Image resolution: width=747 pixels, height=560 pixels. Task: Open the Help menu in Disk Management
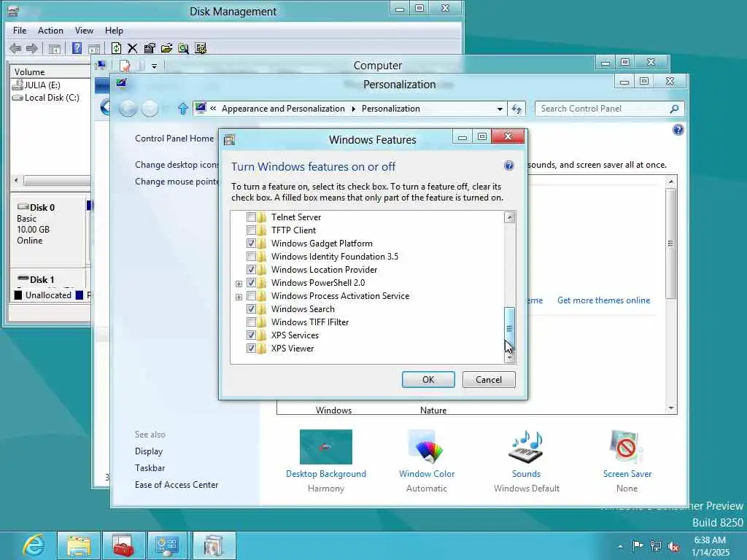pyautogui.click(x=114, y=31)
